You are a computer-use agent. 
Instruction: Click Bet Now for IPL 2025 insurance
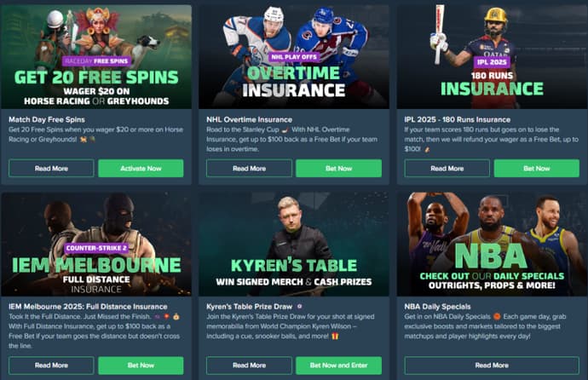(537, 168)
